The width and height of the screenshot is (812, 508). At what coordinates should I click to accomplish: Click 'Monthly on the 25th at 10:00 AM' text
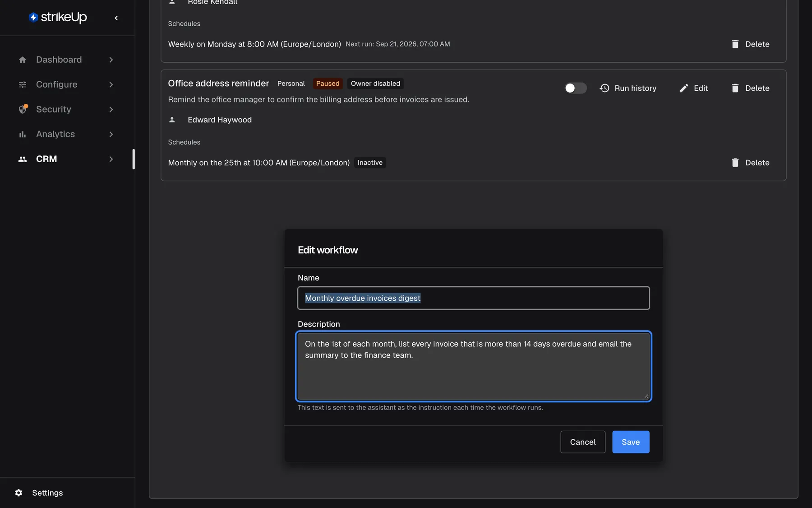click(228, 163)
